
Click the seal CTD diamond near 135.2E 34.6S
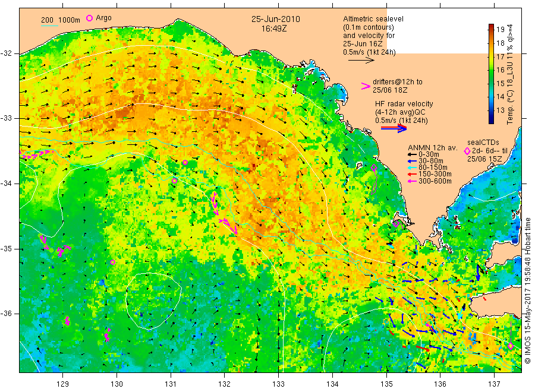(396, 224)
